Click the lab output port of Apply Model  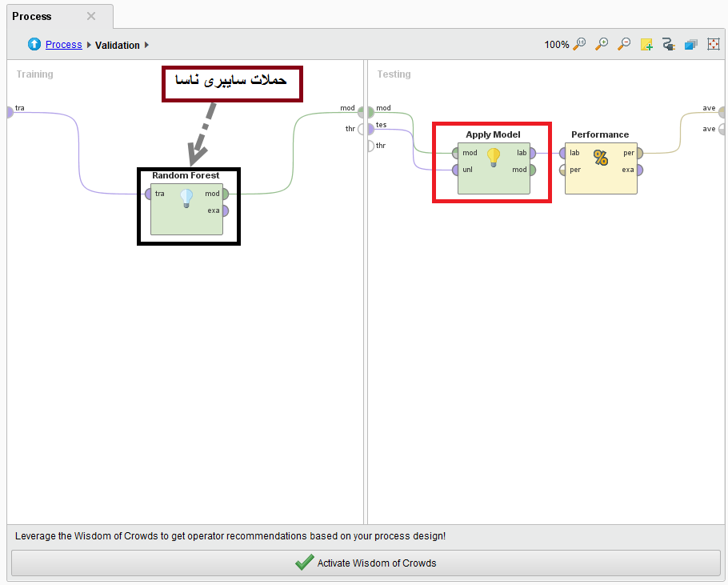click(533, 153)
